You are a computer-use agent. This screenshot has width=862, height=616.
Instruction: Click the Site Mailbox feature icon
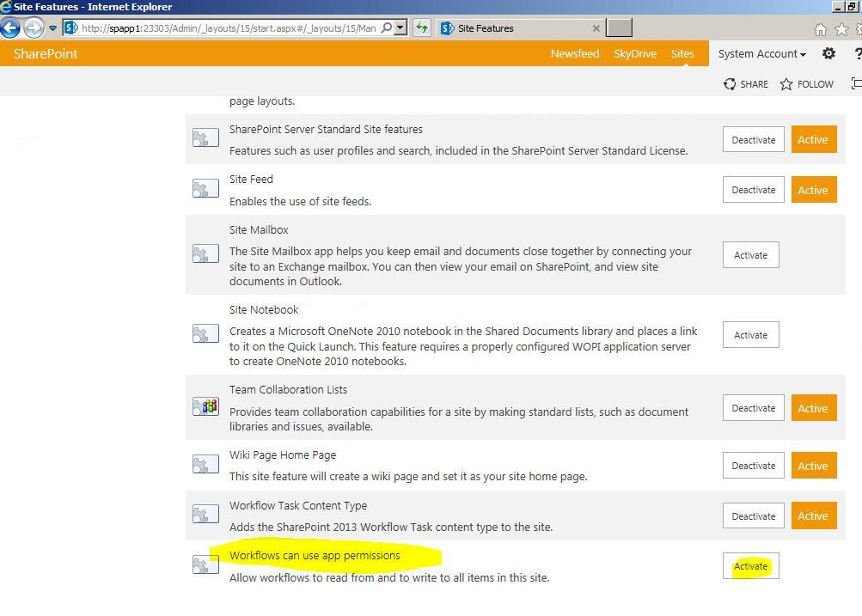point(205,253)
